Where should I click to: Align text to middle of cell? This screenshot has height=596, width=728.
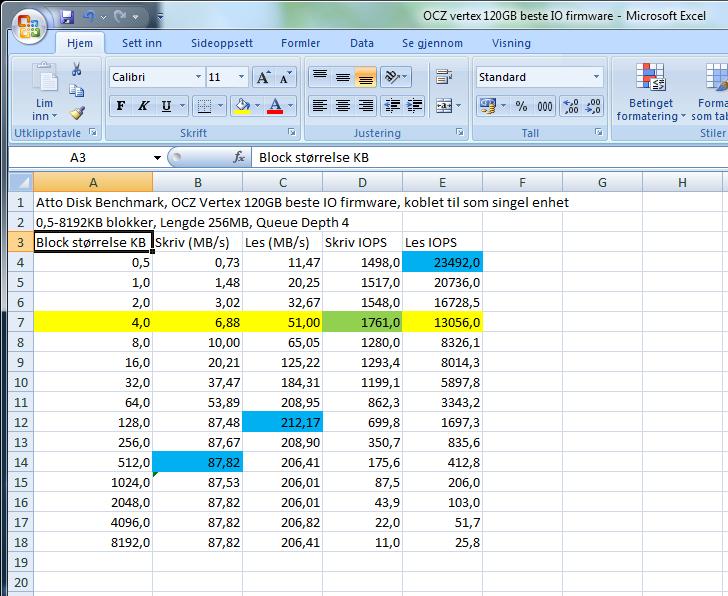pyautogui.click(x=343, y=77)
